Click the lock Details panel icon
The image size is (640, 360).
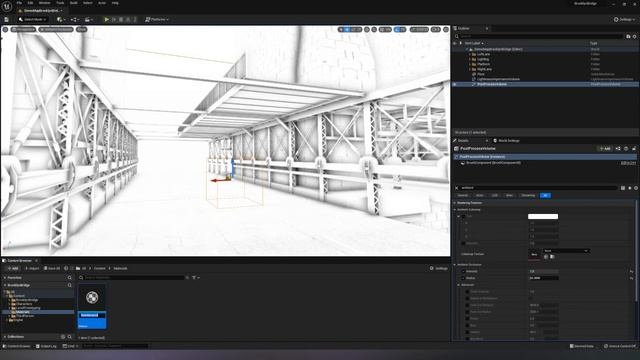click(634, 149)
